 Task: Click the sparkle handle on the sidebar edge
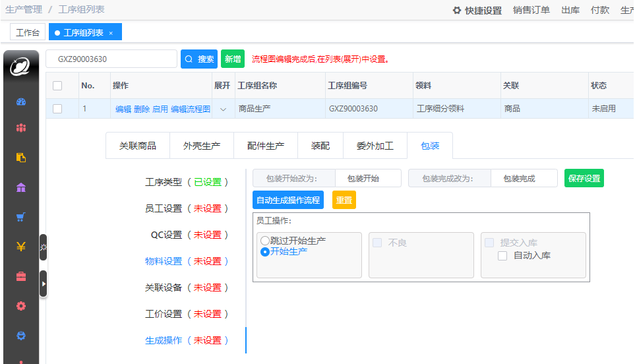[x=44, y=247]
